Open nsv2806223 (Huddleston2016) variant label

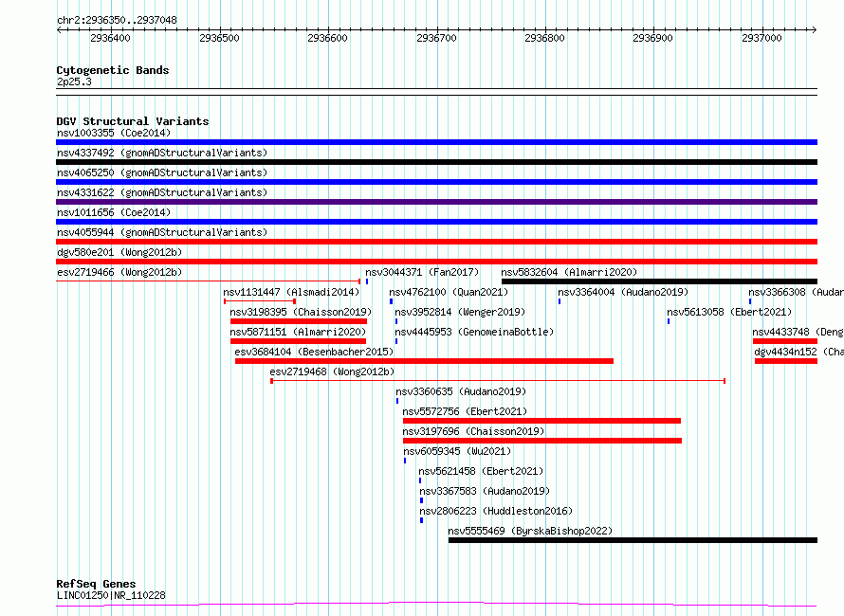pyautogui.click(x=496, y=511)
